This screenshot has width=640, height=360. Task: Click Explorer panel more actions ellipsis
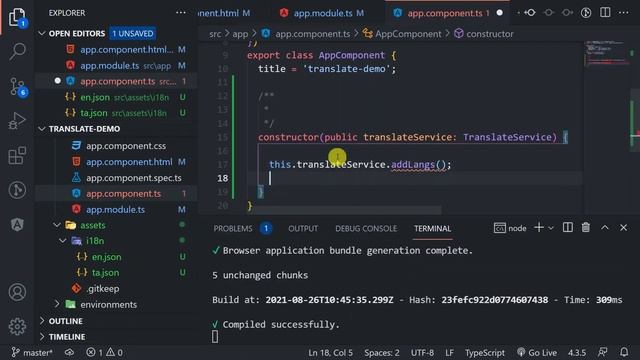[180, 13]
